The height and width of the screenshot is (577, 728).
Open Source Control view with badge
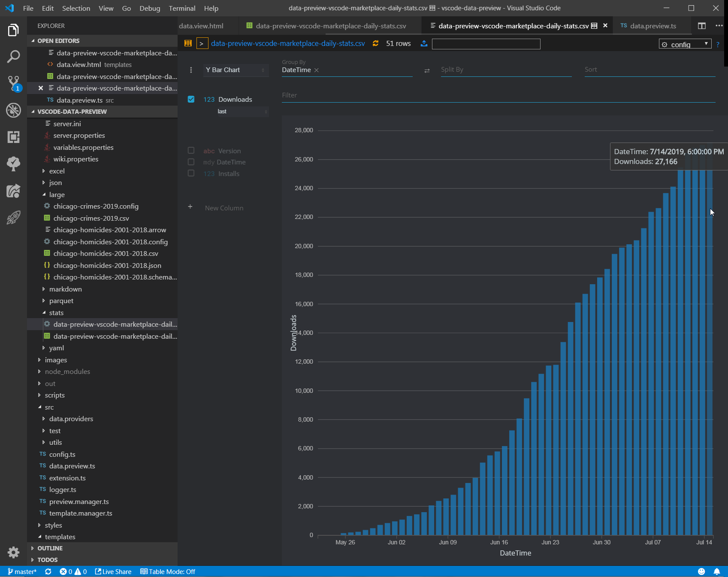click(x=13, y=83)
